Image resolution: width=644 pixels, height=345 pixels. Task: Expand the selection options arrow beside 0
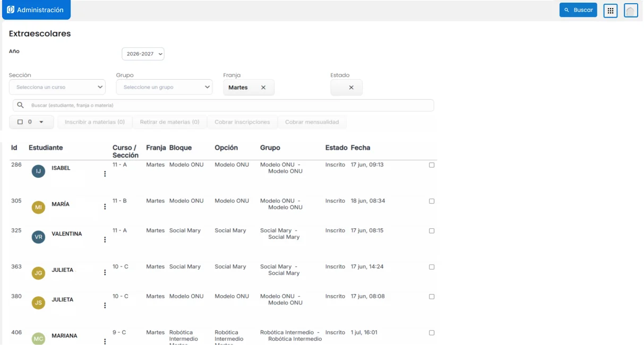coord(41,122)
